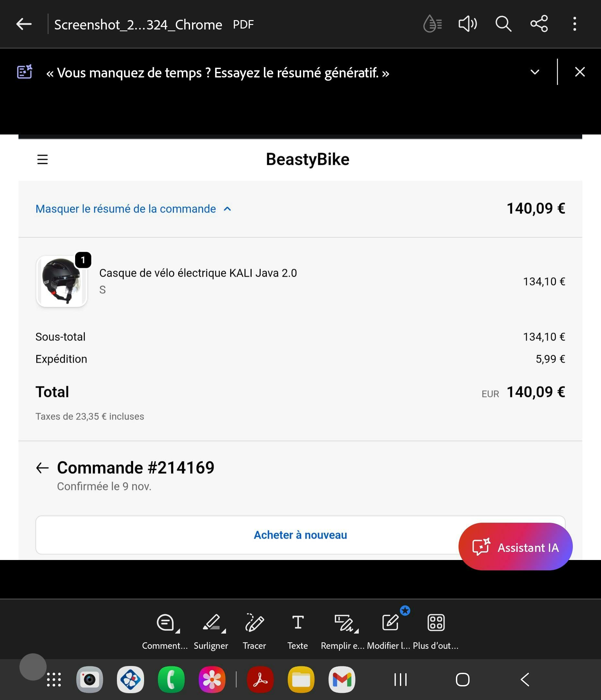Open Gmail from the taskbar

(x=342, y=679)
